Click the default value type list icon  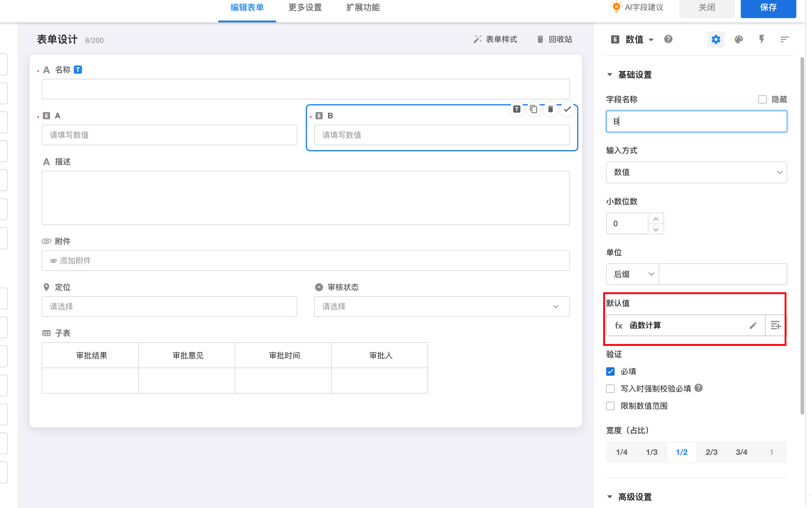pyautogui.click(x=775, y=325)
